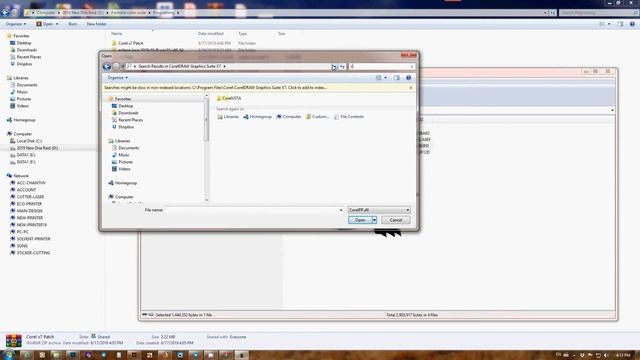The height and width of the screenshot is (360, 640).
Task: Select STICKER-CUTTING network computer
Action: (x=30, y=253)
